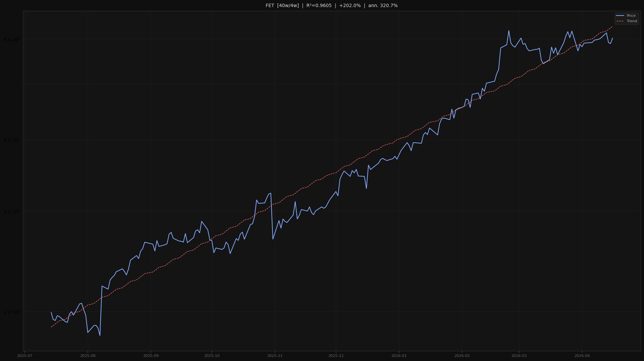Select the chart title FET [40w/4w]
The height and width of the screenshot is (361, 644).
coord(282,5)
